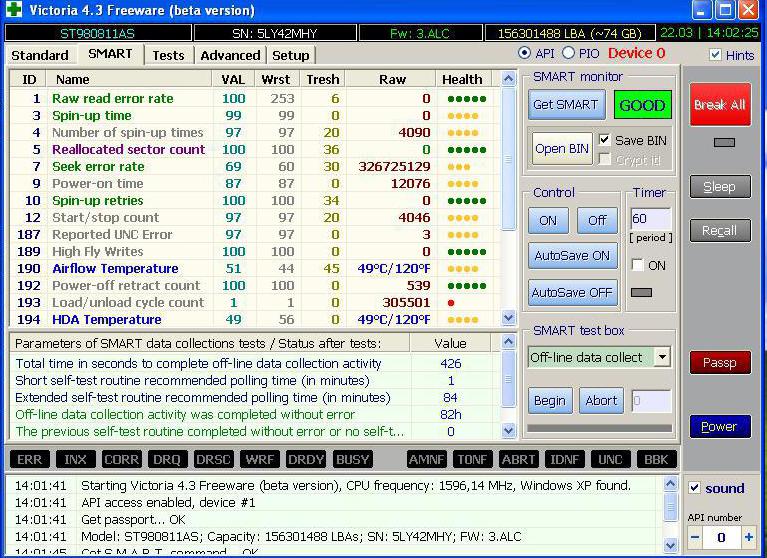Click the ERR status indicator

30,459
